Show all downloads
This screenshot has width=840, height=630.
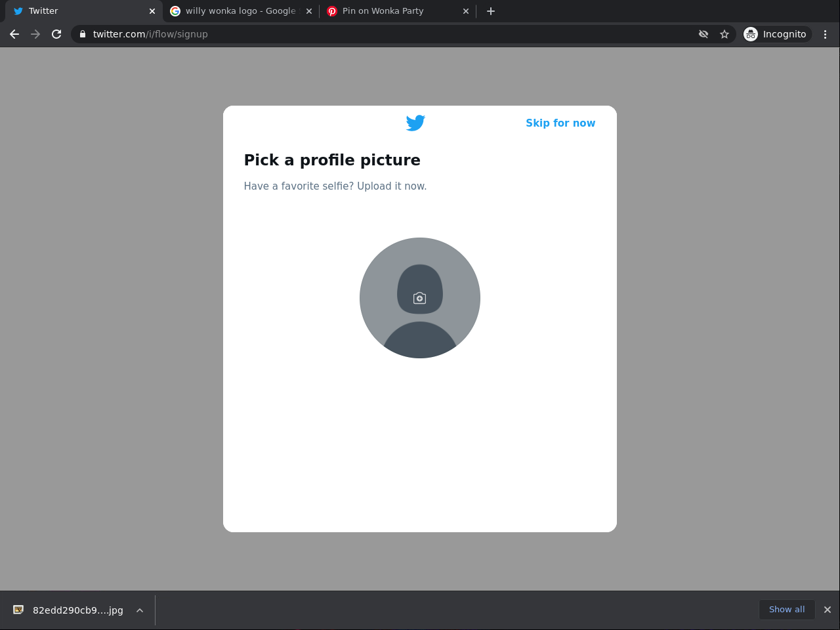787,610
